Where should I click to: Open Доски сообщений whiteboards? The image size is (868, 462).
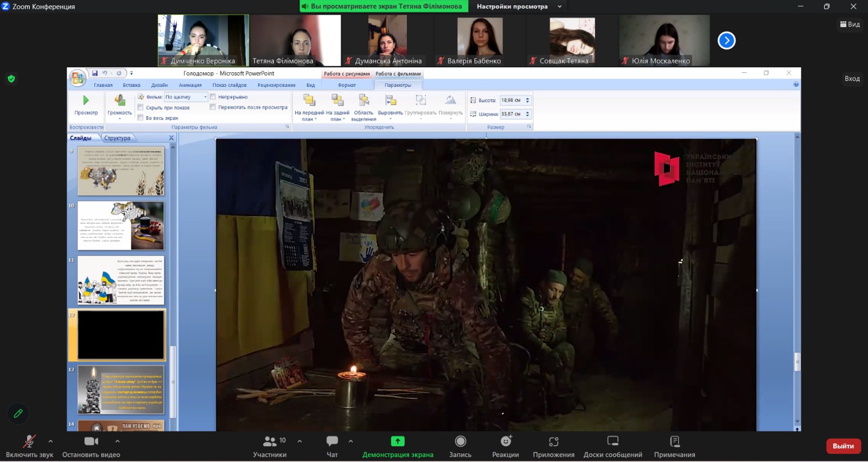coord(612,441)
